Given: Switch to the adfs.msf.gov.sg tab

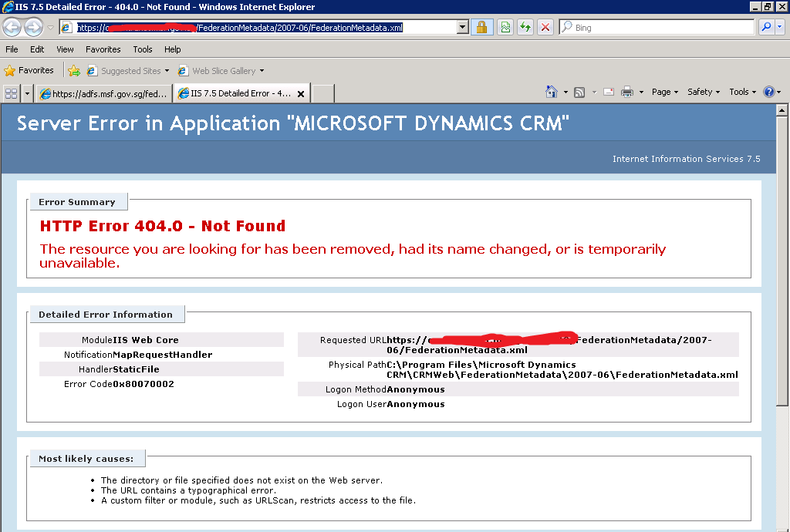Looking at the screenshot, I should pyautogui.click(x=103, y=93).
